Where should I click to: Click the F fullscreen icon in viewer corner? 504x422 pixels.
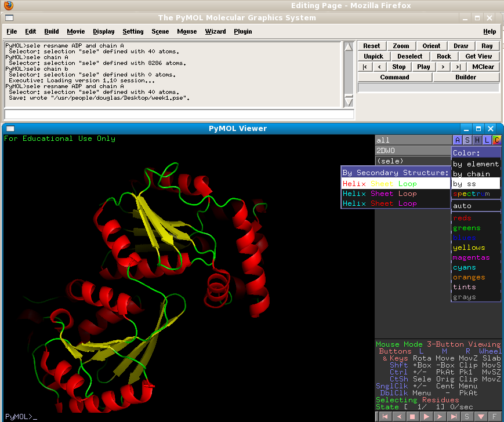tap(494, 416)
